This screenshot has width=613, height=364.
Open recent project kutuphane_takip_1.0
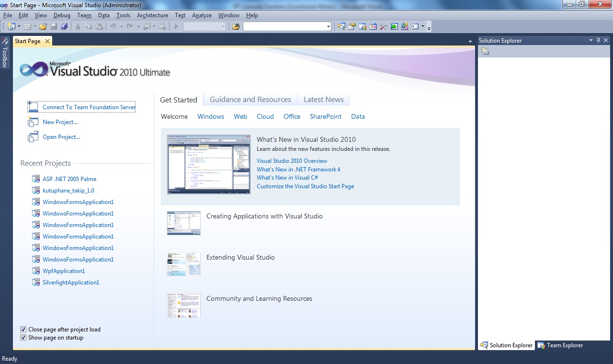coord(68,191)
